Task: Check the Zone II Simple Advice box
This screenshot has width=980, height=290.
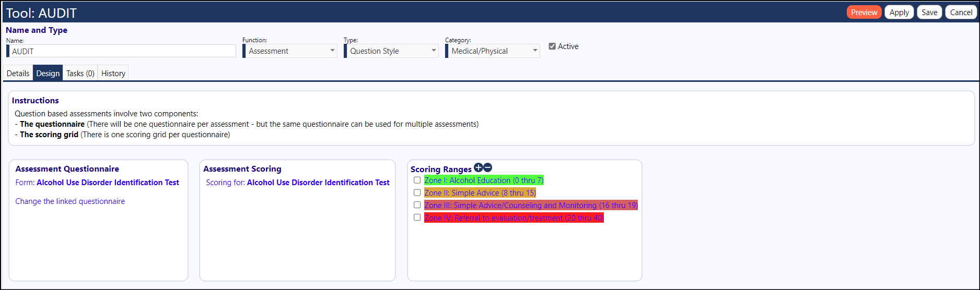Action: tap(417, 192)
